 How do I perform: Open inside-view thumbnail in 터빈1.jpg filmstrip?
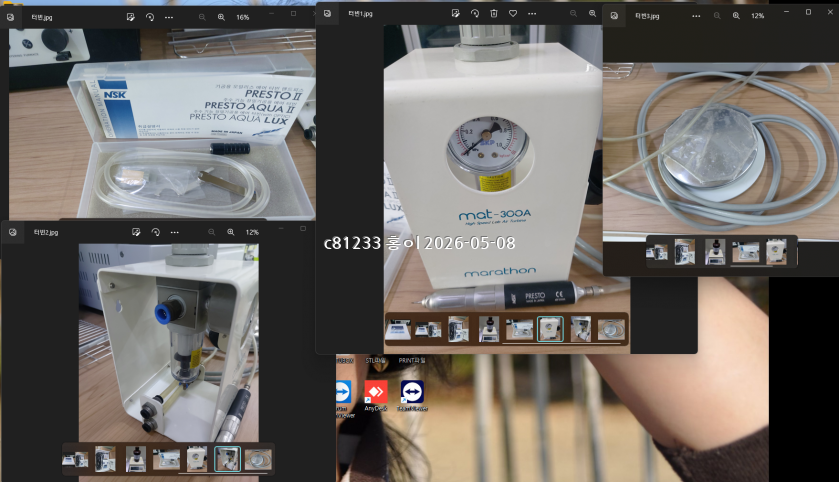(x=581, y=329)
